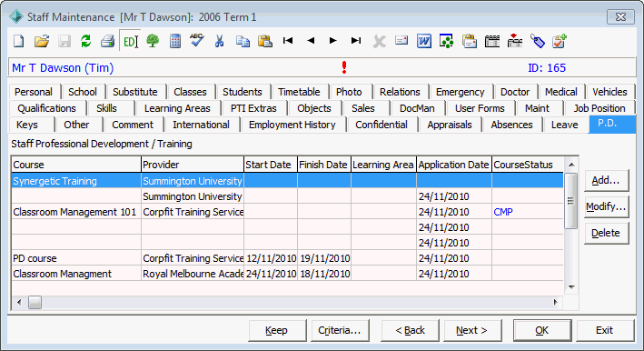
Task: Click the Application Date column header
Action: (454, 165)
